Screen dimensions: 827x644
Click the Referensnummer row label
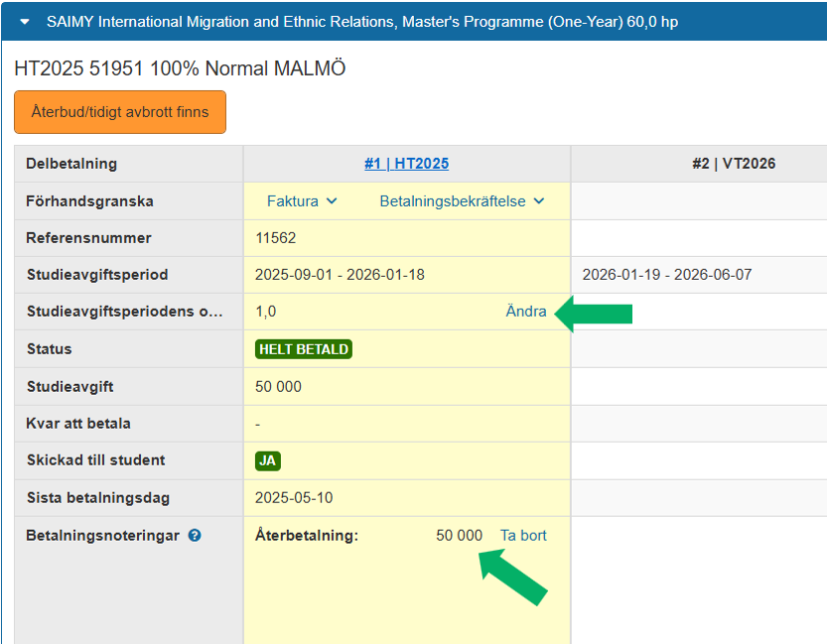(x=88, y=238)
